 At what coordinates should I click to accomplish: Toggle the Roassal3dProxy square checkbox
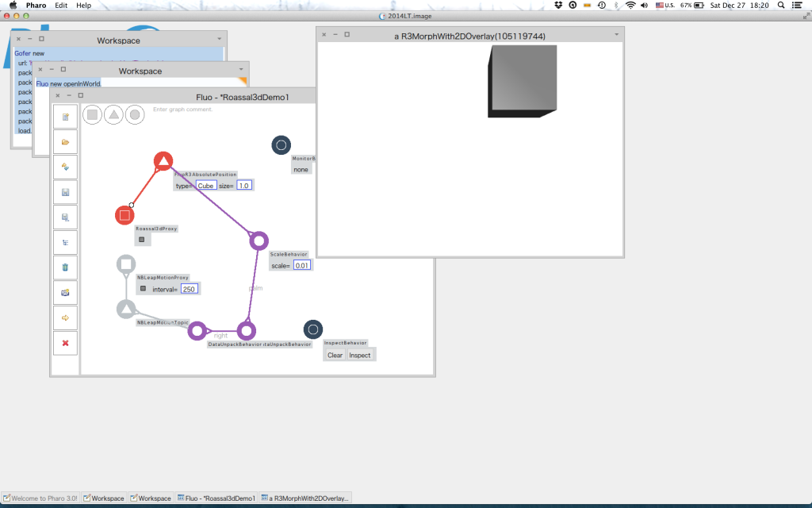pyautogui.click(x=141, y=240)
